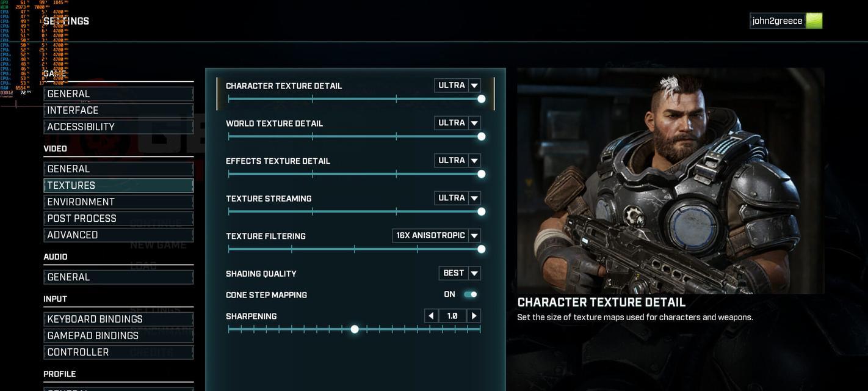The height and width of the screenshot is (391, 868).
Task: Select the Textures video settings tab
Action: point(118,185)
